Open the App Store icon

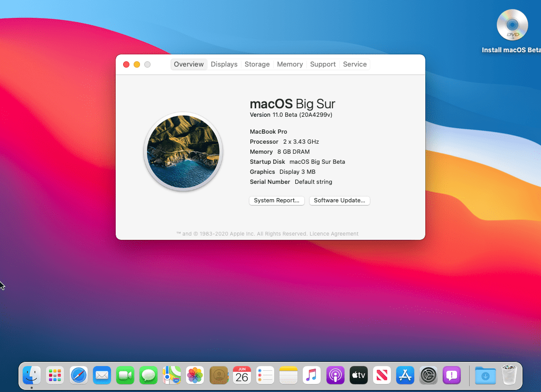pyautogui.click(x=405, y=375)
